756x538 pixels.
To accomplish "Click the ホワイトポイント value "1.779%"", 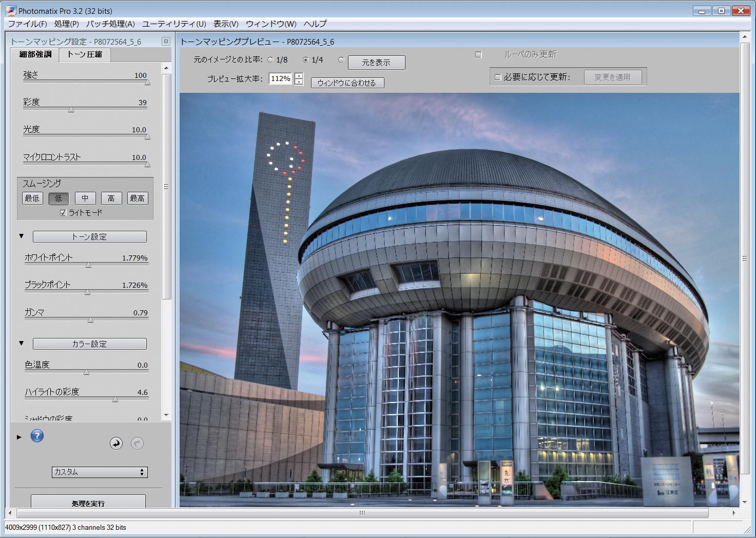I will (135, 258).
